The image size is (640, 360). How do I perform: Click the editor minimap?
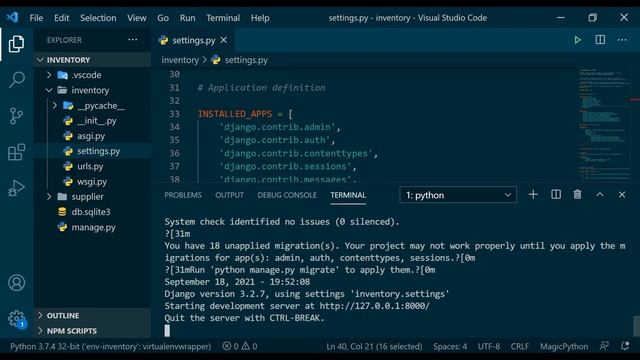tap(606, 124)
